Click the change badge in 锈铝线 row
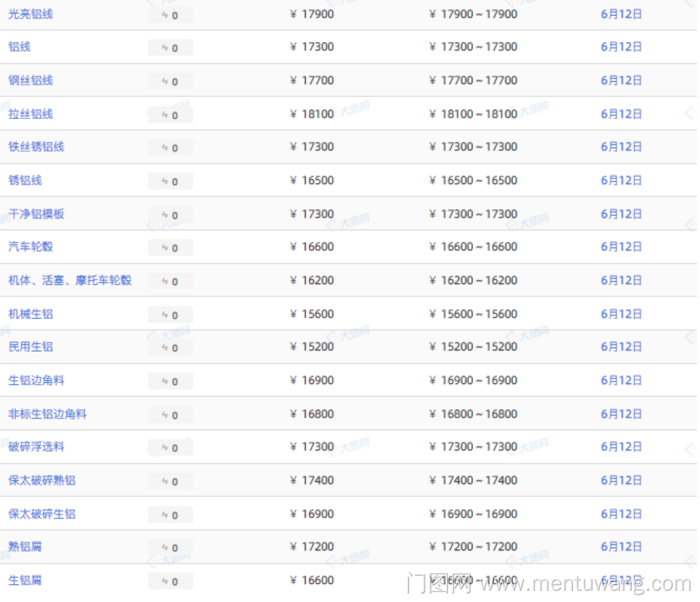Screen dimensions: 700x602 171,181
